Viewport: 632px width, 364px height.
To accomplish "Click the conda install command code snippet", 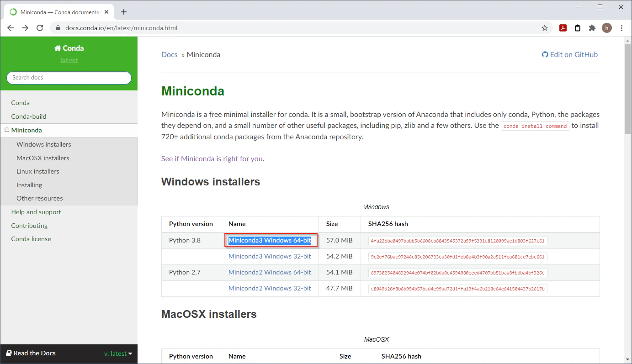I will click(535, 126).
